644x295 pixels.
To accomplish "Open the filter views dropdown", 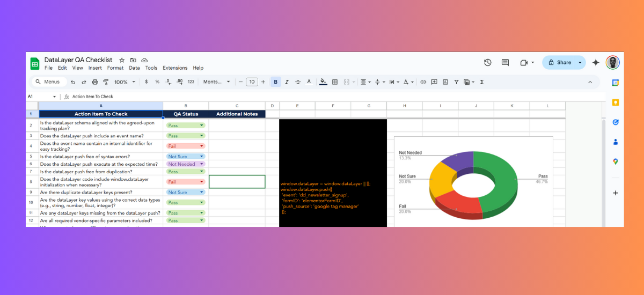I will point(469,82).
